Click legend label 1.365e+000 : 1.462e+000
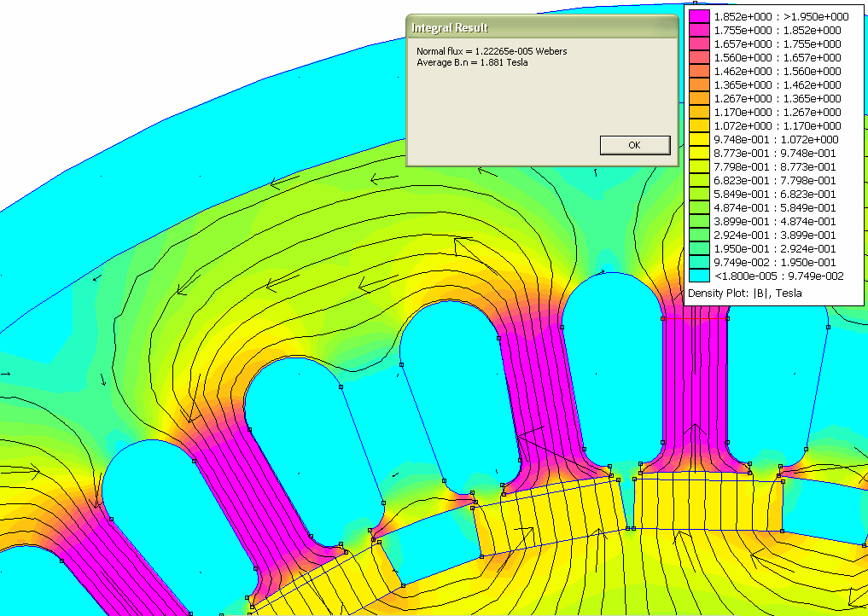Viewport: 868px width, 616px height. [x=777, y=84]
